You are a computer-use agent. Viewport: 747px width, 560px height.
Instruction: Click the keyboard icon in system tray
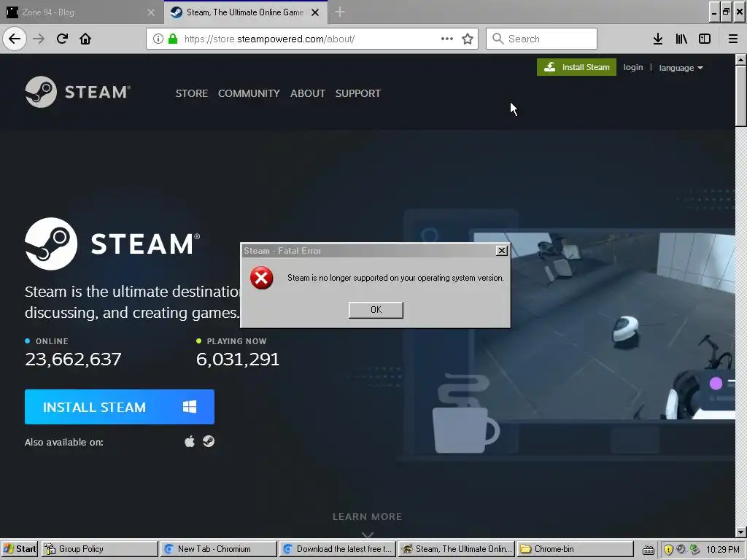click(x=648, y=550)
